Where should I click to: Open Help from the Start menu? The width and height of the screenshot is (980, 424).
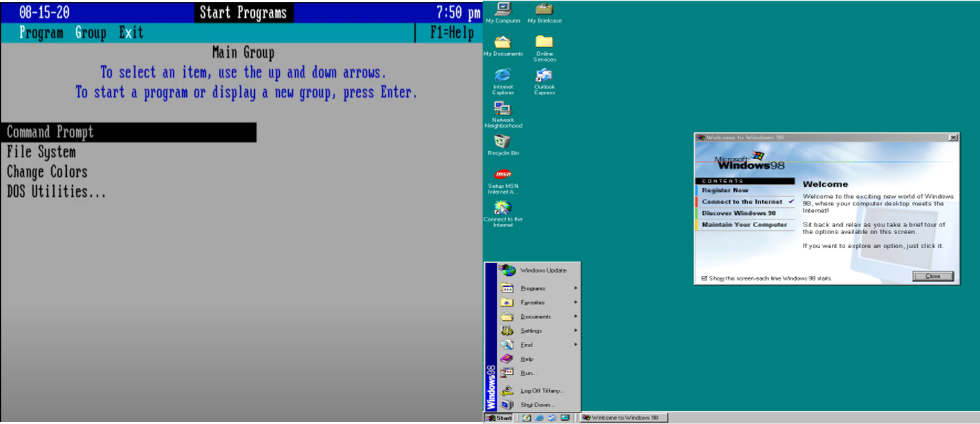pyautogui.click(x=538, y=359)
